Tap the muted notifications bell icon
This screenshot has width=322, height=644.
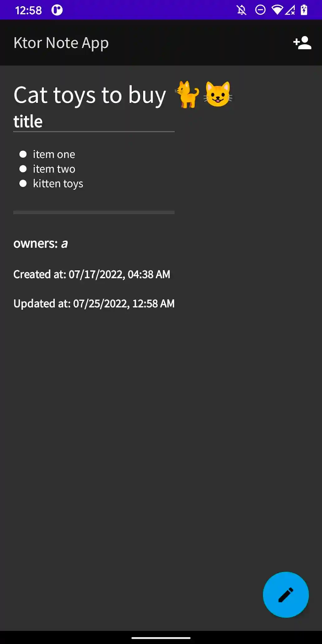pyautogui.click(x=241, y=10)
